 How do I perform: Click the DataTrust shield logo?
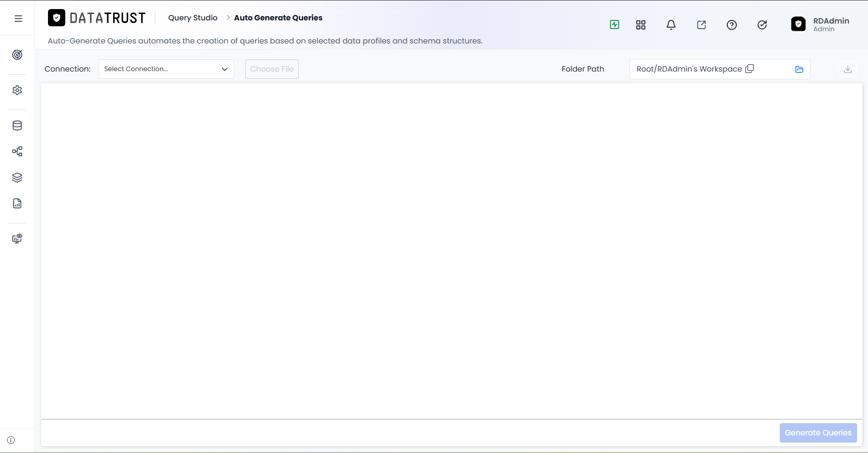tap(57, 18)
